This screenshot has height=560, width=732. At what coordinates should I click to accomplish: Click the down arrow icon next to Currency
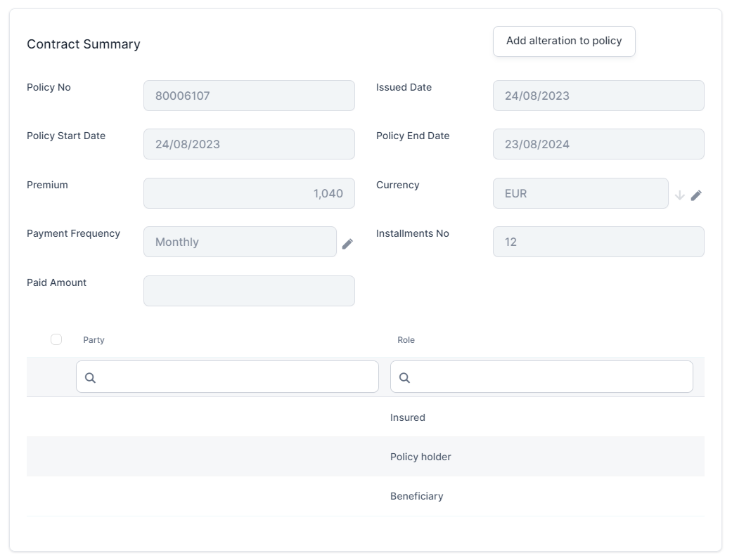[x=679, y=195]
